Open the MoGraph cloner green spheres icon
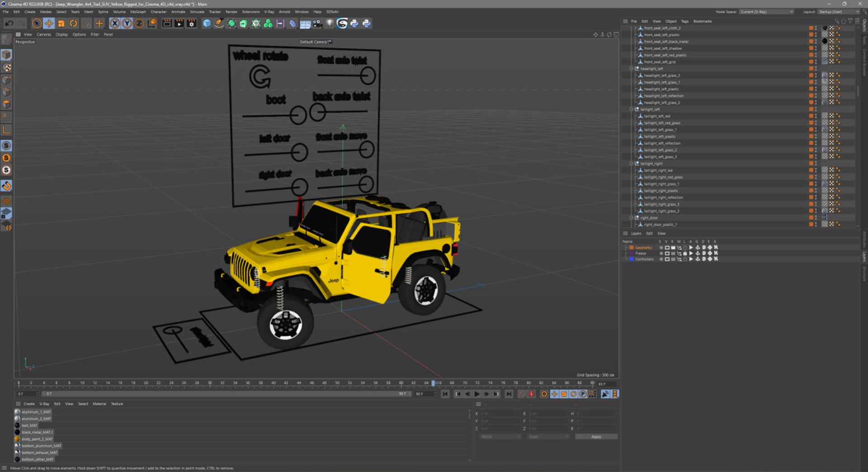Screen dimensions: 868x472 click(268, 24)
